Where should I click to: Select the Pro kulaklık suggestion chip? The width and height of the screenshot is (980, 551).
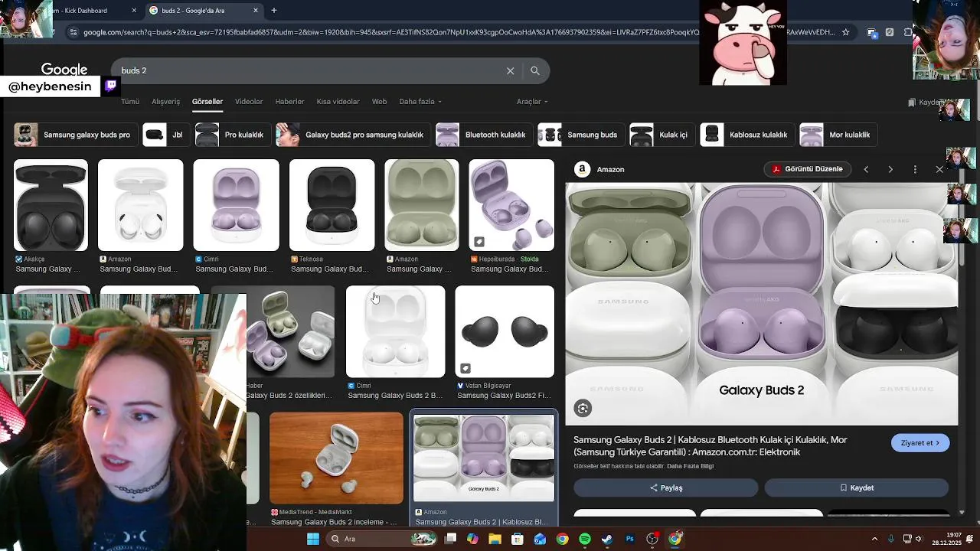click(233, 135)
